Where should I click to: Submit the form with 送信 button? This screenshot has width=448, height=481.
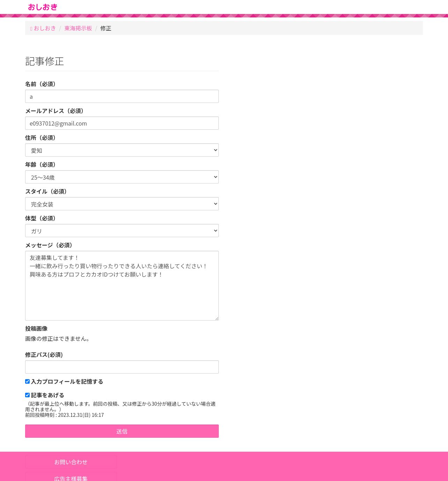click(122, 431)
